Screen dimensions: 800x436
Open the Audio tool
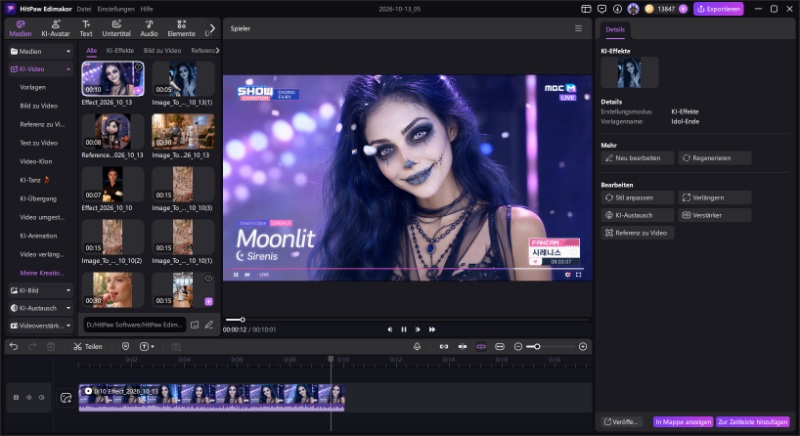pos(149,29)
